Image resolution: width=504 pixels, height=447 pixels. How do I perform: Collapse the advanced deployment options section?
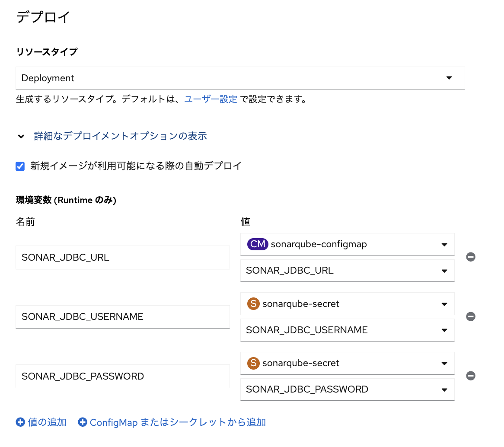(21, 136)
